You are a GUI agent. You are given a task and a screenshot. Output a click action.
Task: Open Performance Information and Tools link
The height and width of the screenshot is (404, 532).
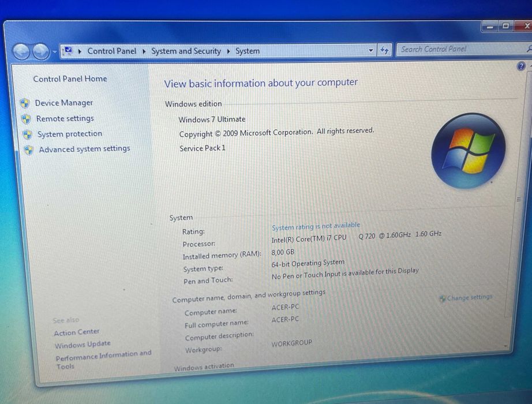103,360
